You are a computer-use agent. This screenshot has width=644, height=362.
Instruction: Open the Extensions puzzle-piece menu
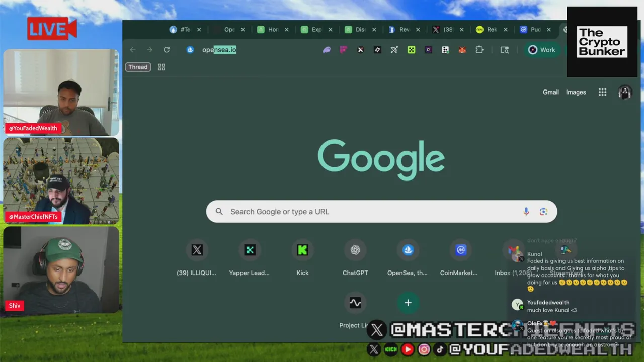point(479,50)
